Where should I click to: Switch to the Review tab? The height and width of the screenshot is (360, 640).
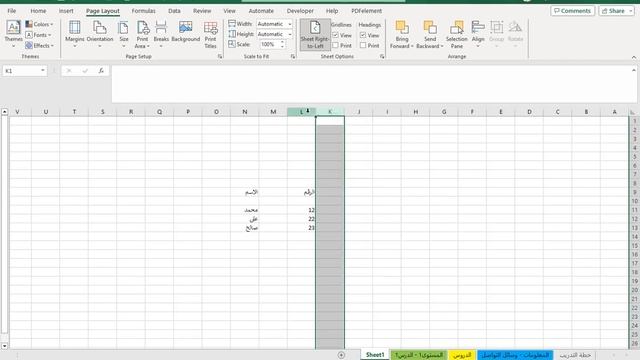[x=202, y=11]
